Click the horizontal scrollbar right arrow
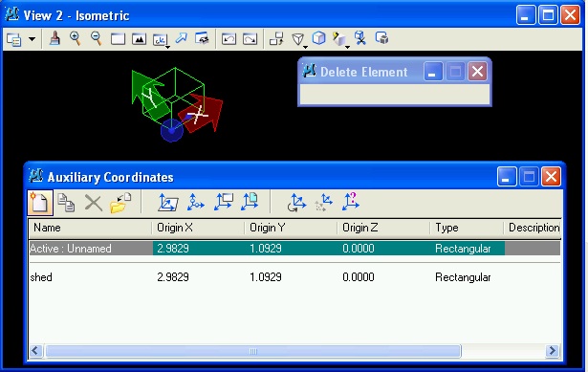This screenshot has height=372, width=588. coord(553,351)
